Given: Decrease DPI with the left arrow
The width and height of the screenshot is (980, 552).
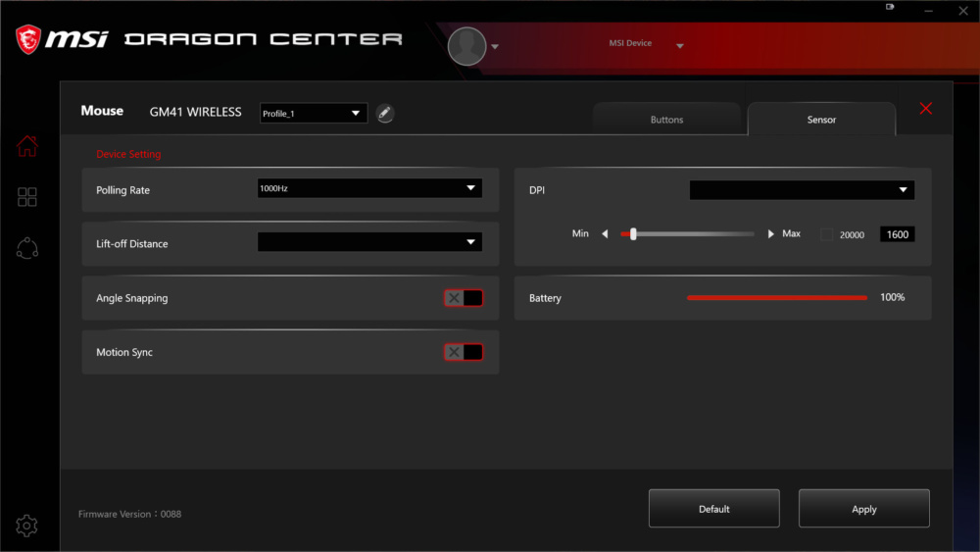Looking at the screenshot, I should point(605,233).
